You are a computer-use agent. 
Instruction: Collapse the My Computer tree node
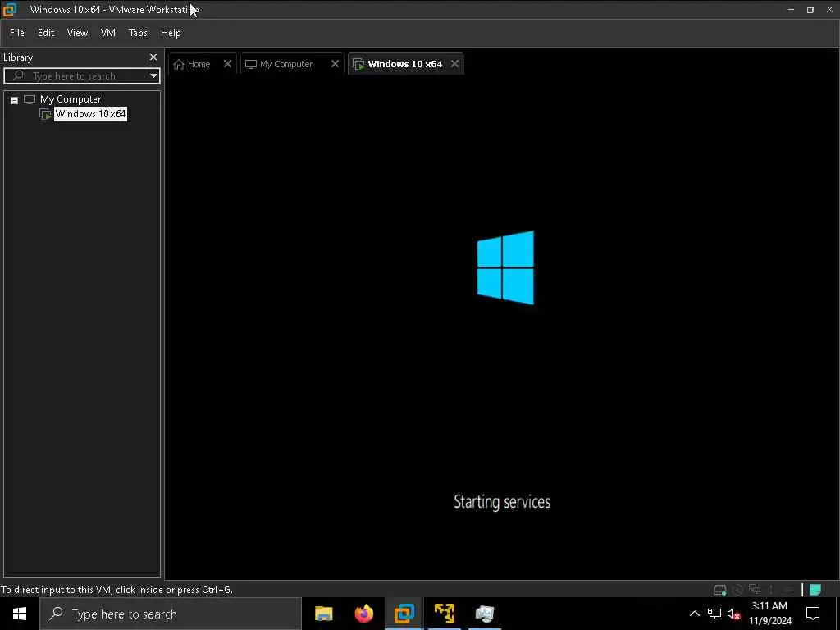pos(15,99)
